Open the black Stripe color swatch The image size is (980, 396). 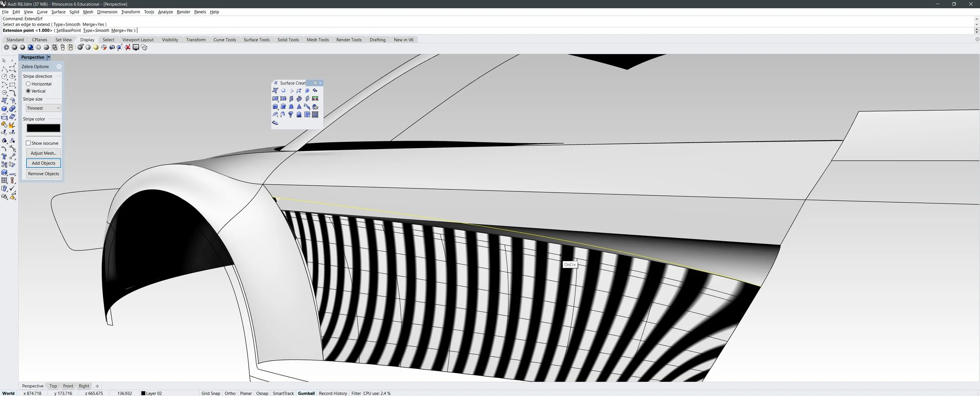tap(44, 128)
